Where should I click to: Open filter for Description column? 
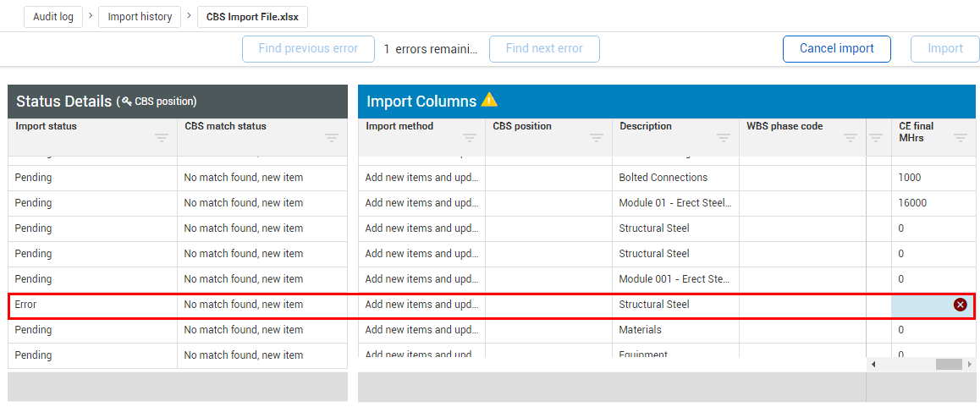point(724,138)
